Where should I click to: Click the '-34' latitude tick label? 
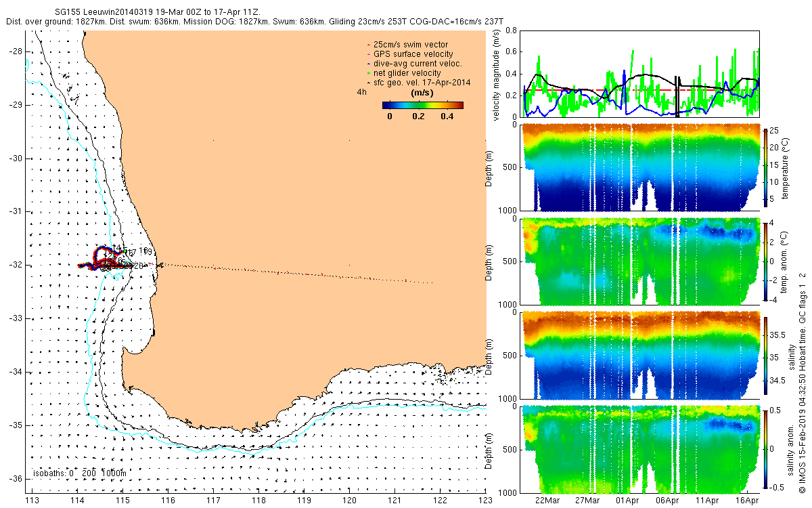point(15,371)
